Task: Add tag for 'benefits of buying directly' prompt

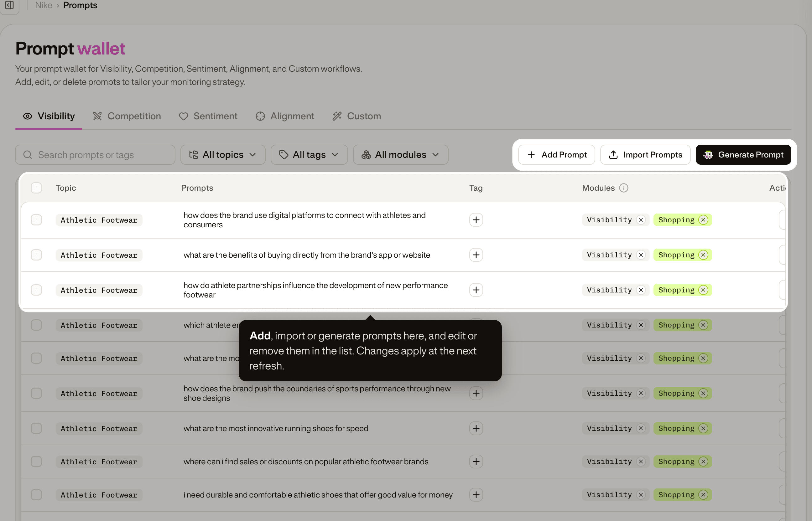Action: coord(476,255)
